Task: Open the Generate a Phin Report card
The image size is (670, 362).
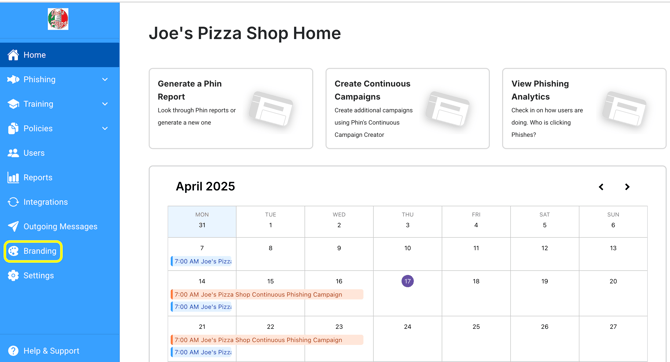Action: (231, 109)
